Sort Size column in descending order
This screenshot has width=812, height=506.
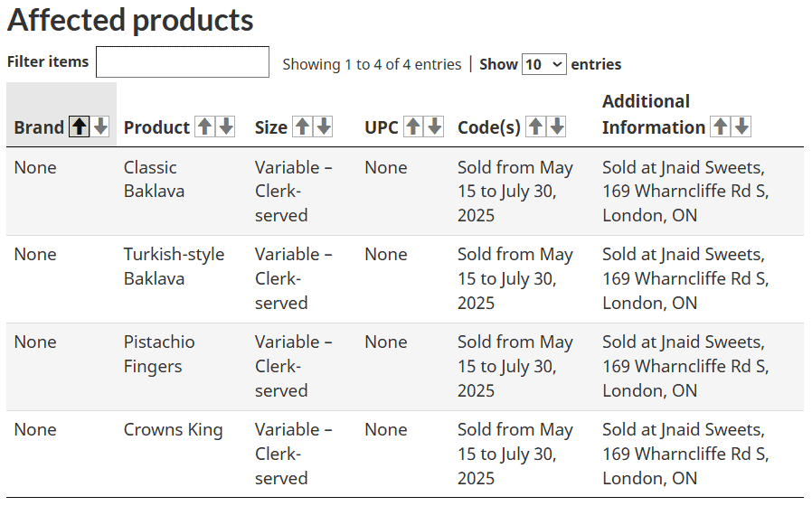pos(324,127)
